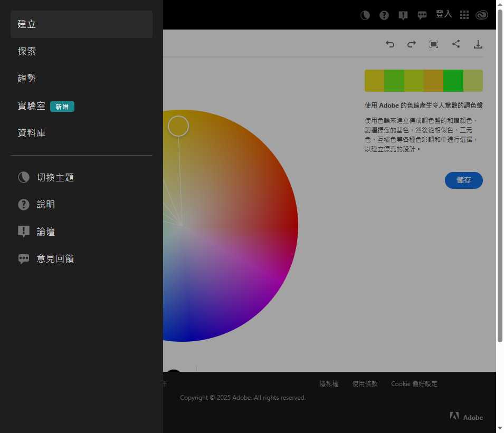
Task: Select the bright green swatch in the palette
Action: [x=453, y=80]
